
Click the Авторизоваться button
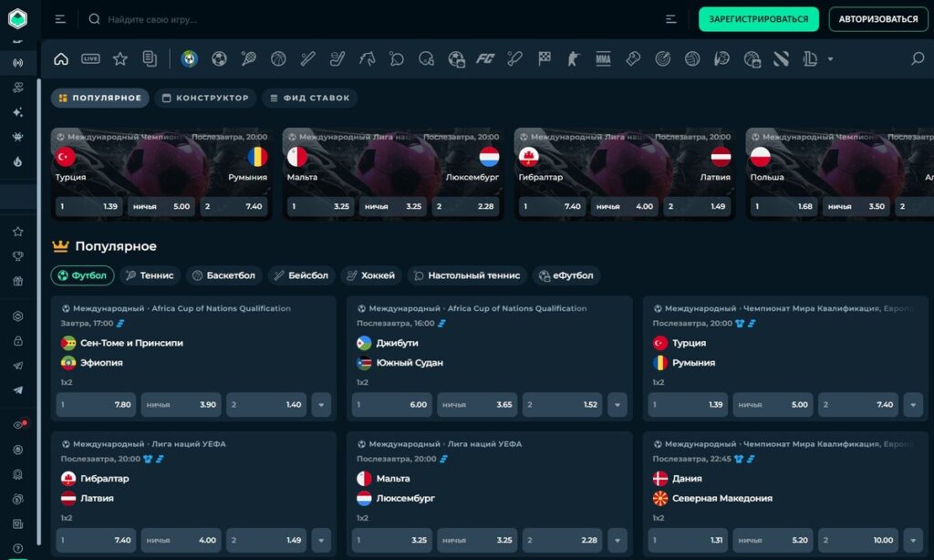click(878, 19)
